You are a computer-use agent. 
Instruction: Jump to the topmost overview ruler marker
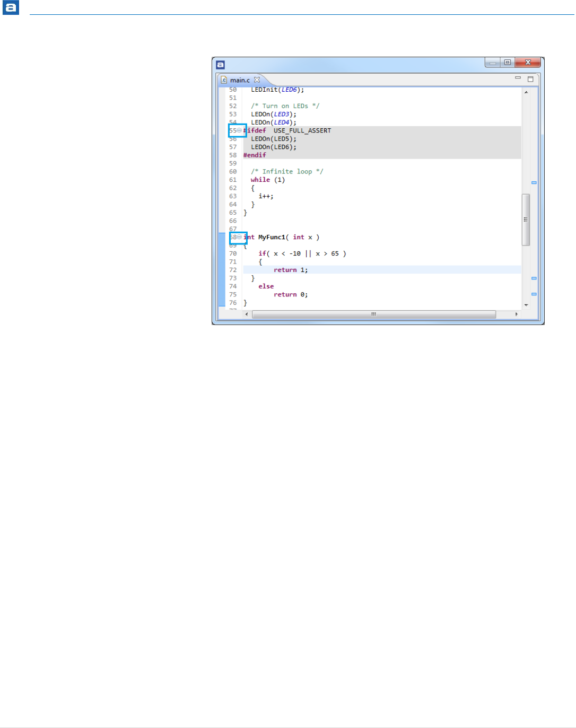534,182
